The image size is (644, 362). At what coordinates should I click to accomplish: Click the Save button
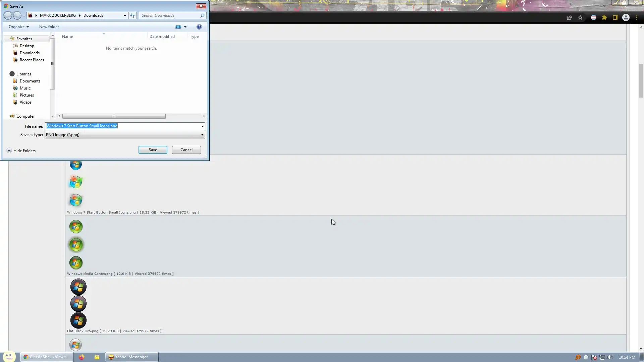click(153, 150)
